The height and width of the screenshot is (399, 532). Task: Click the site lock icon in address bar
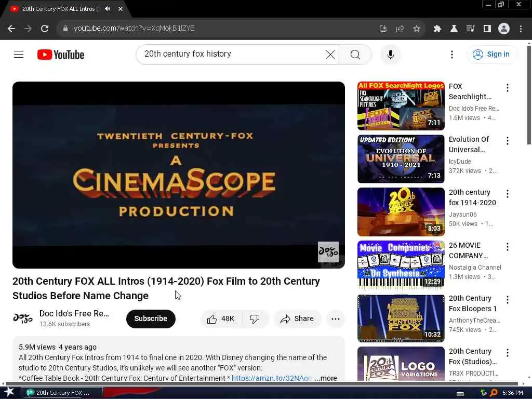[x=65, y=29]
